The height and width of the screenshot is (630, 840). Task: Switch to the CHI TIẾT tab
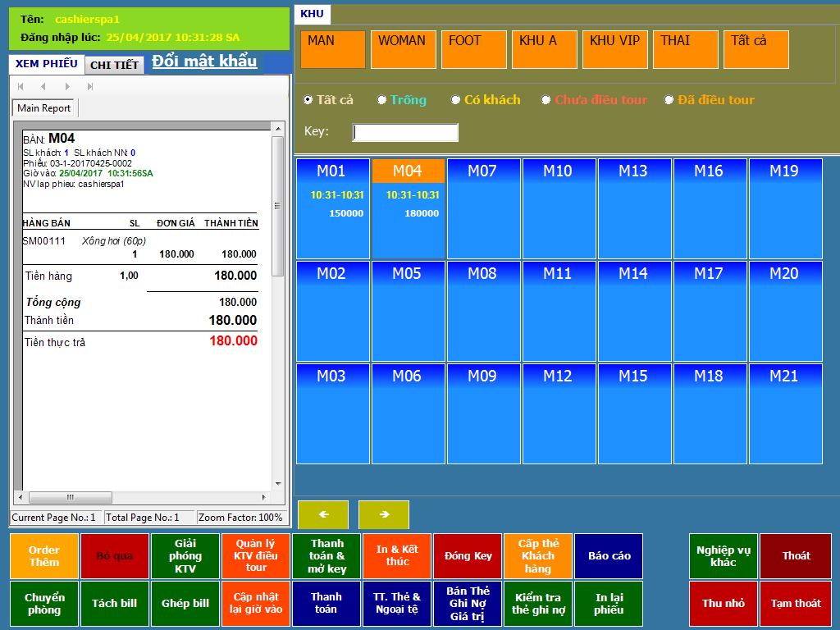[114, 65]
